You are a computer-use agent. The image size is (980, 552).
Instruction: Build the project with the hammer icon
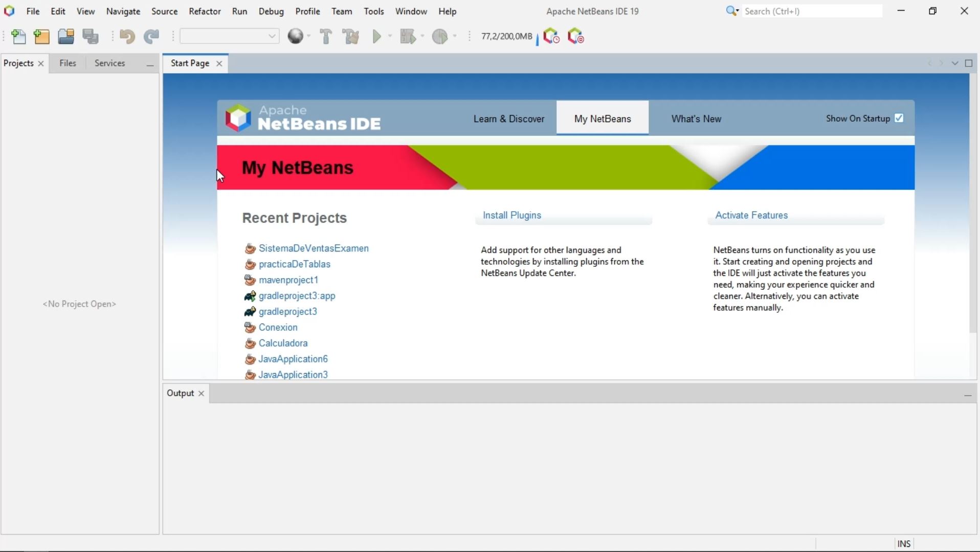(x=326, y=36)
